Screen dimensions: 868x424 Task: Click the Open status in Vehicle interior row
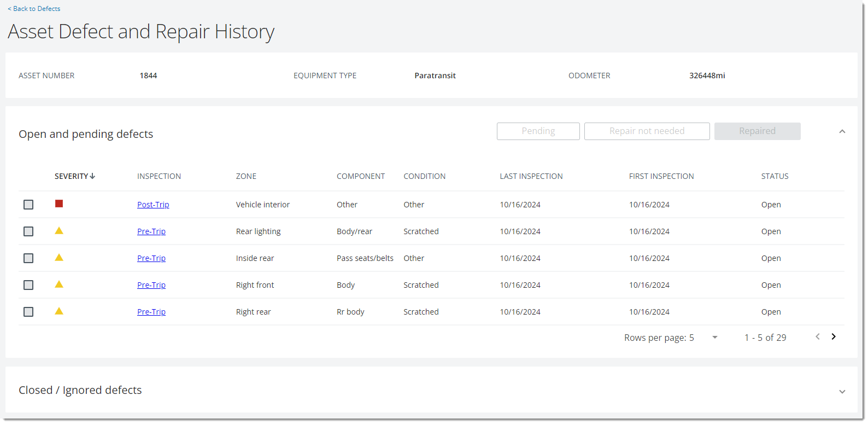coord(771,205)
